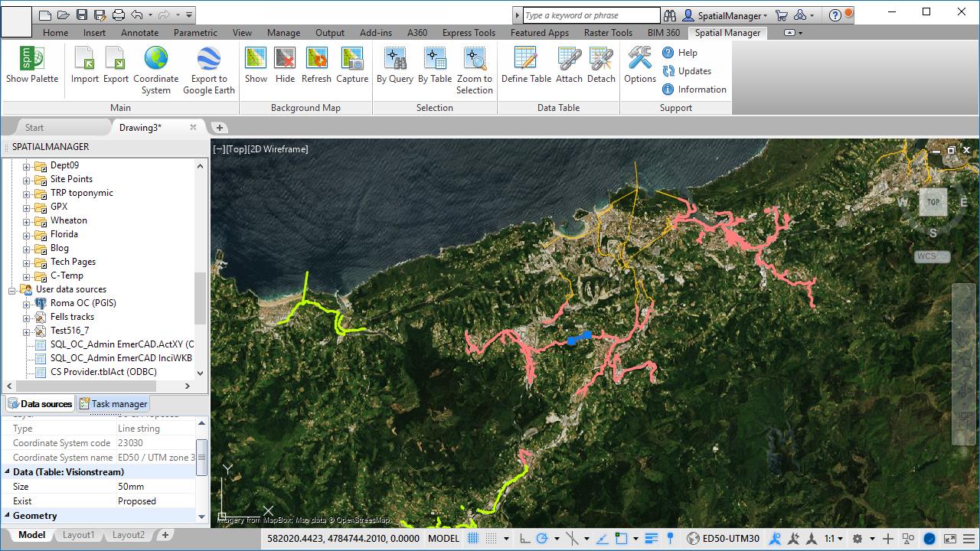Viewport: 980px width, 551px height.
Task: Collapse the Data (Table: Visionstream) section
Action: [8, 472]
